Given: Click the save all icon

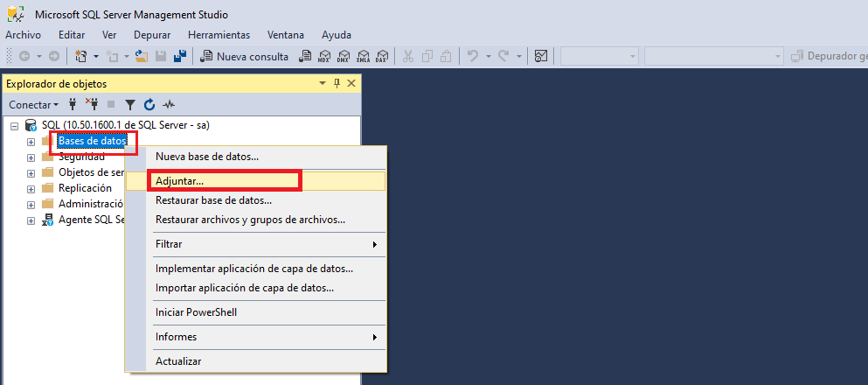Looking at the screenshot, I should pyautogui.click(x=180, y=57).
